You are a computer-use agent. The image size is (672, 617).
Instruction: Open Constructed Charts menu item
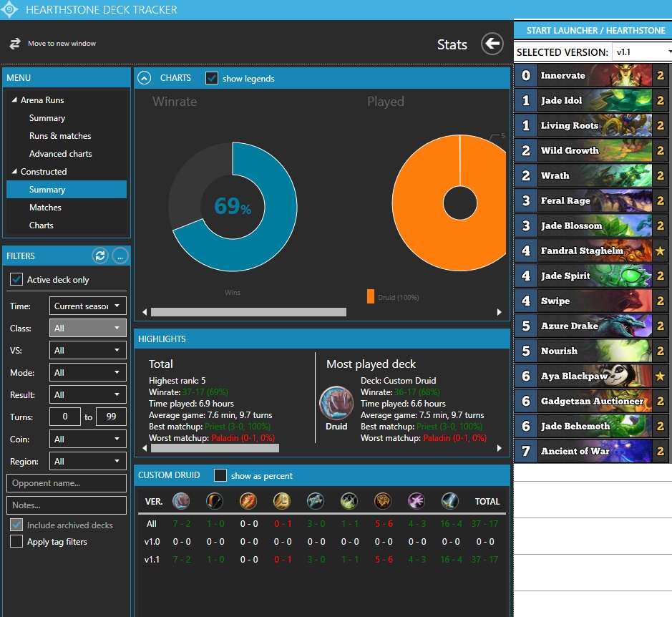41,225
